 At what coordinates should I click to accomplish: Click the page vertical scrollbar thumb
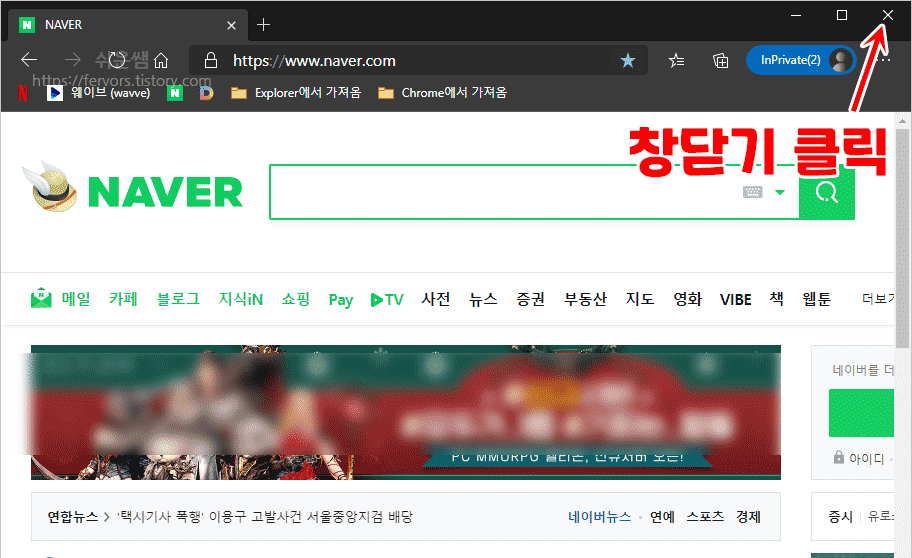(902, 239)
